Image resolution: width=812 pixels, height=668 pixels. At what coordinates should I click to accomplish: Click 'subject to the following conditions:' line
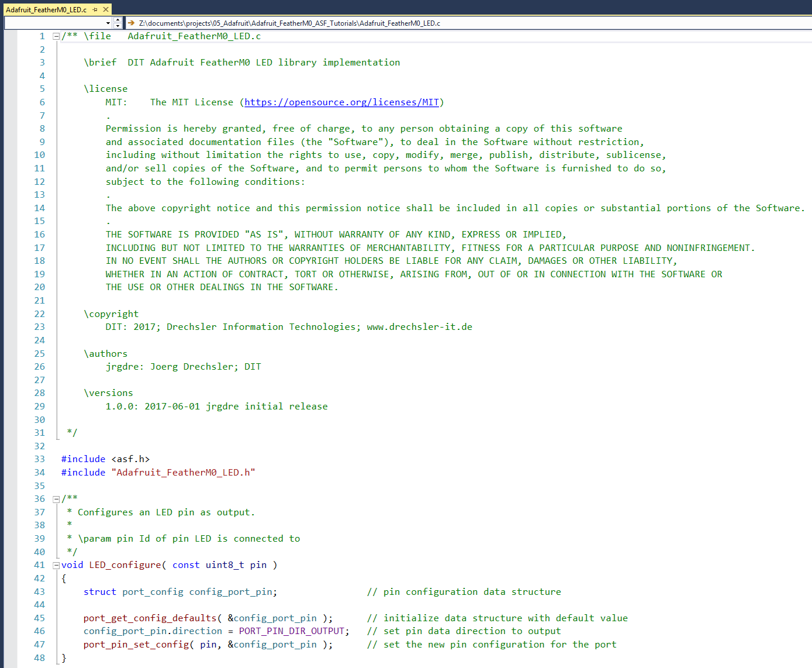pos(205,182)
